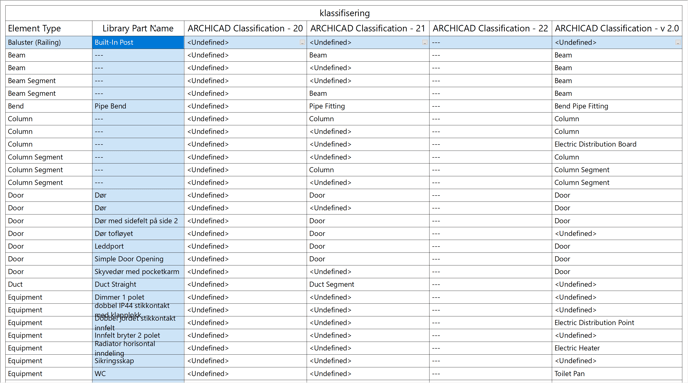Screen dimensions: 688x383
Task: Click ARCHICAD Classification - 20 column header
Action: pyautogui.click(x=245, y=29)
